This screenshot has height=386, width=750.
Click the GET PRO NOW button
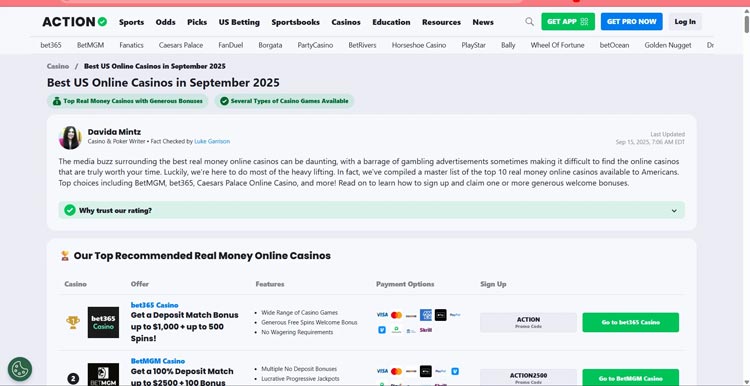click(631, 22)
